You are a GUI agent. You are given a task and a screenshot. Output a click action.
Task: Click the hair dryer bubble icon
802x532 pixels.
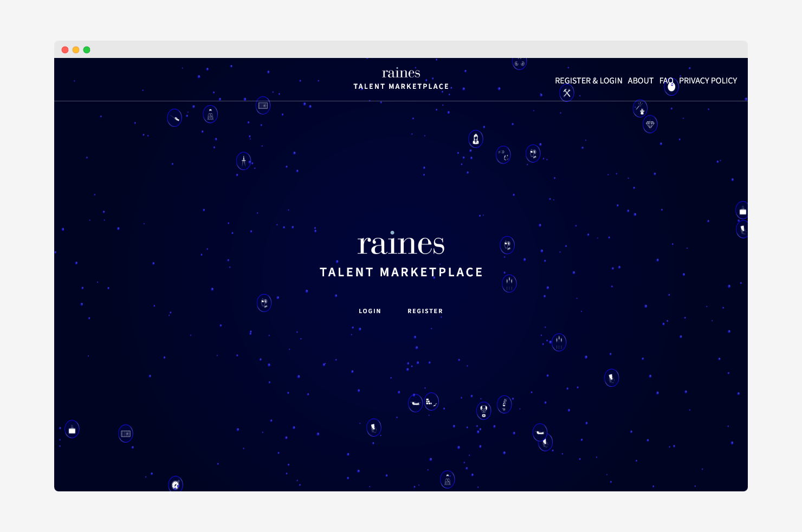click(503, 155)
